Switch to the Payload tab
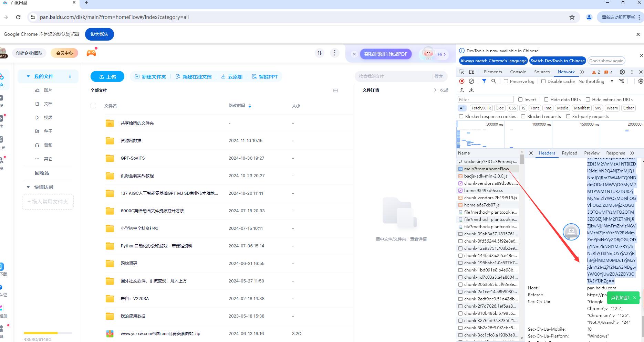This screenshot has height=342, width=644. (x=569, y=153)
